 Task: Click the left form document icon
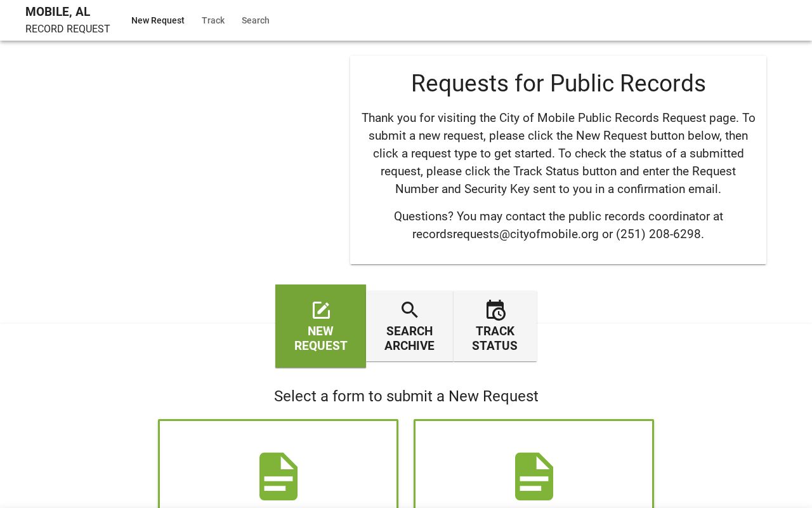(278, 476)
